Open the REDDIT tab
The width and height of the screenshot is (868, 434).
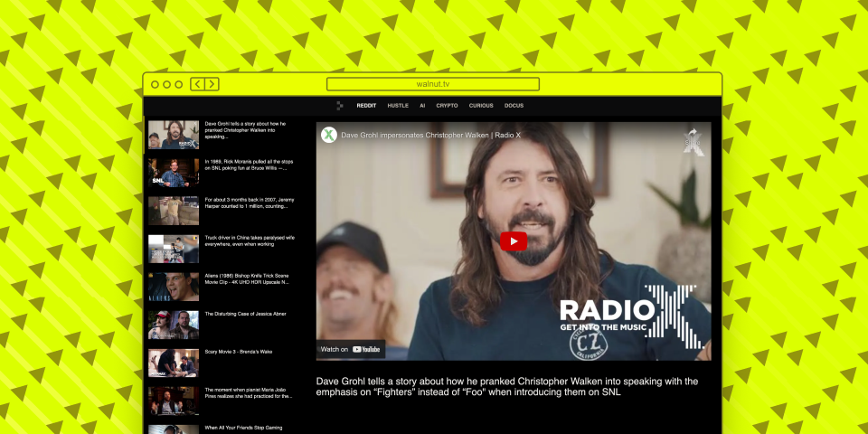pos(366,106)
